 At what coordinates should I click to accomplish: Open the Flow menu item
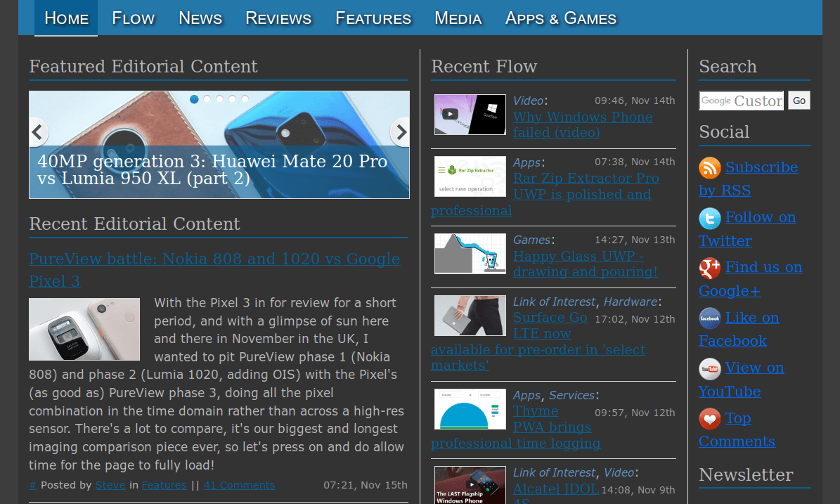134,18
